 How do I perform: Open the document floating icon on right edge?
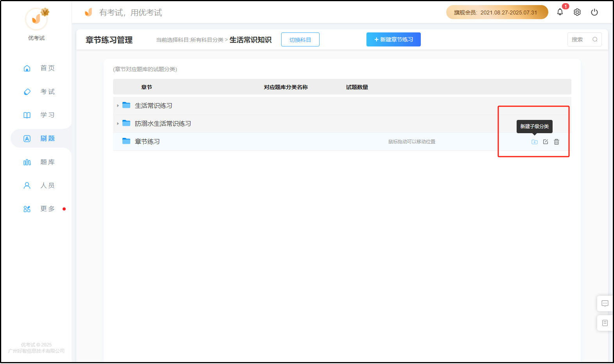click(605, 323)
